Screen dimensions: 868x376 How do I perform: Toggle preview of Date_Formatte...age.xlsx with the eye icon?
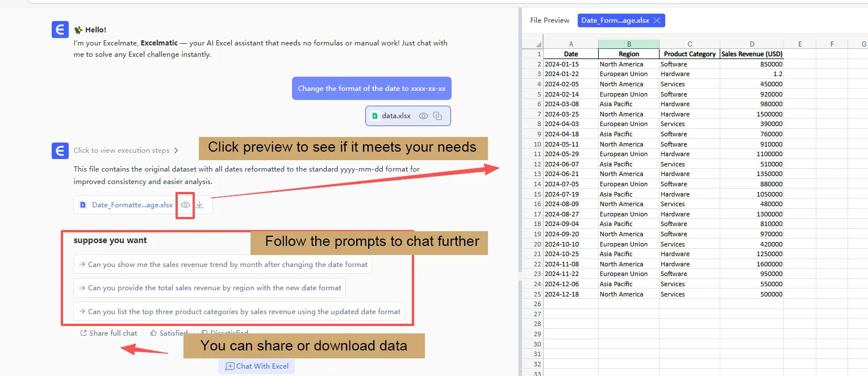click(x=185, y=204)
